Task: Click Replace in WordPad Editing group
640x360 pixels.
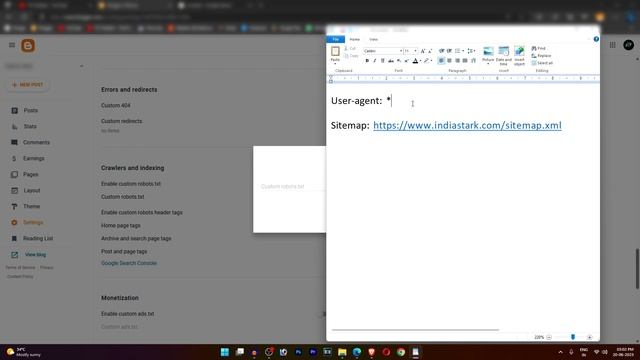Action: (541, 56)
